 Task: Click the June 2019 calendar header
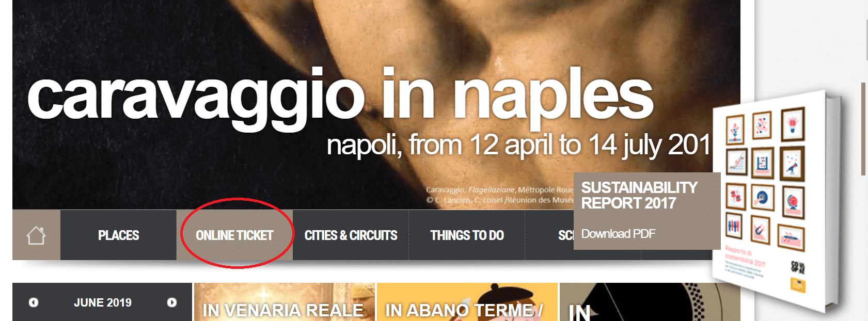click(103, 302)
